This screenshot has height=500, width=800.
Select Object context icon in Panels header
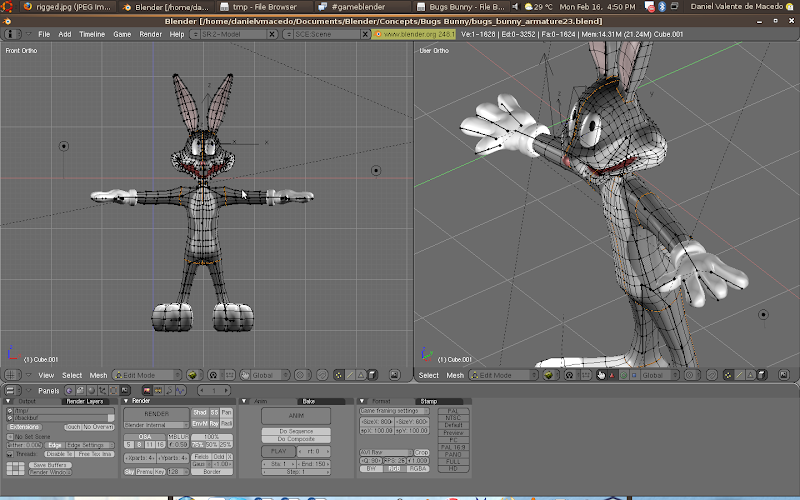102,391
